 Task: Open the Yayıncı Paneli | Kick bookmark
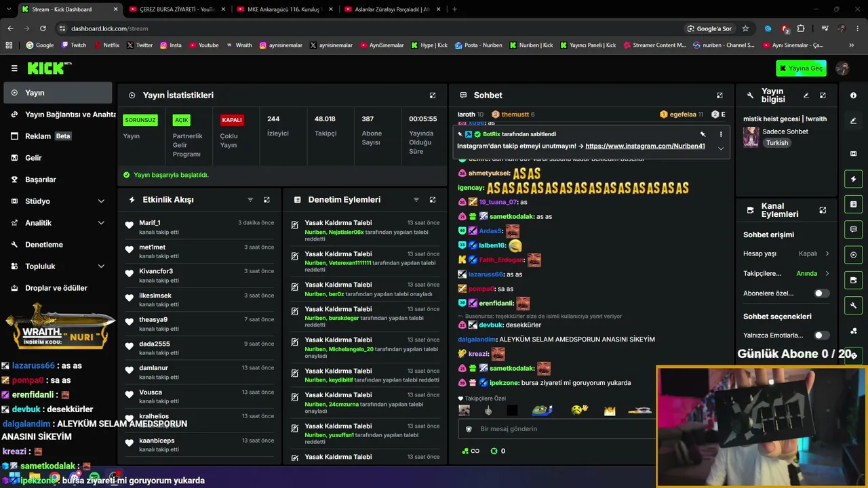(x=588, y=45)
